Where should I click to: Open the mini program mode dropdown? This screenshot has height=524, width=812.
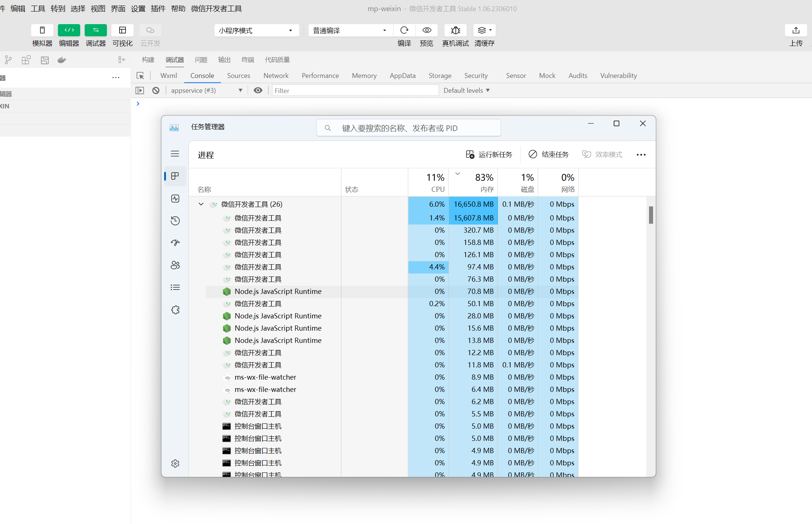(257, 30)
